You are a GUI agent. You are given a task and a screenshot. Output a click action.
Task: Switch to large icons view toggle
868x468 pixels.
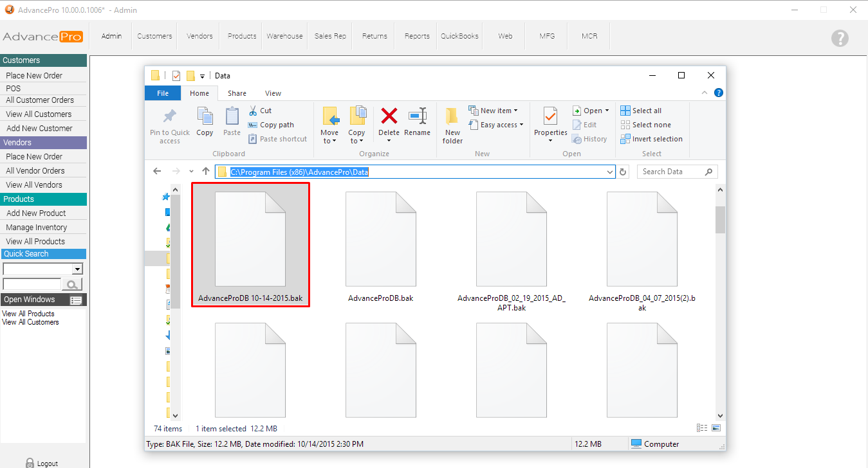click(x=716, y=428)
